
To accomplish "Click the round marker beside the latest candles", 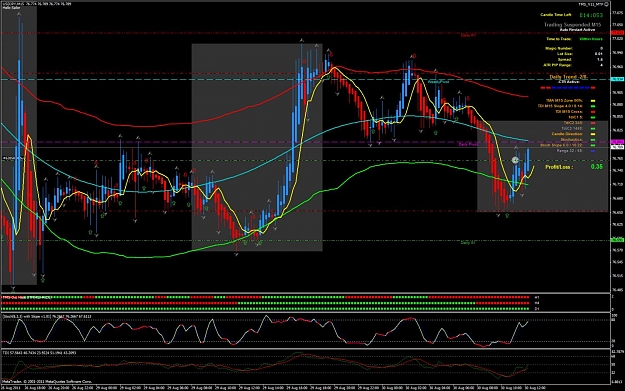I will [x=515, y=160].
